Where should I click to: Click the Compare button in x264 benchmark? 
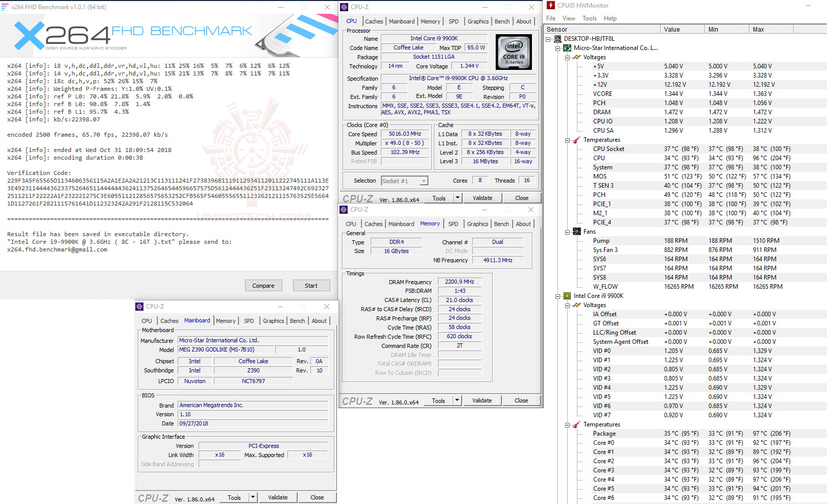pyautogui.click(x=263, y=285)
